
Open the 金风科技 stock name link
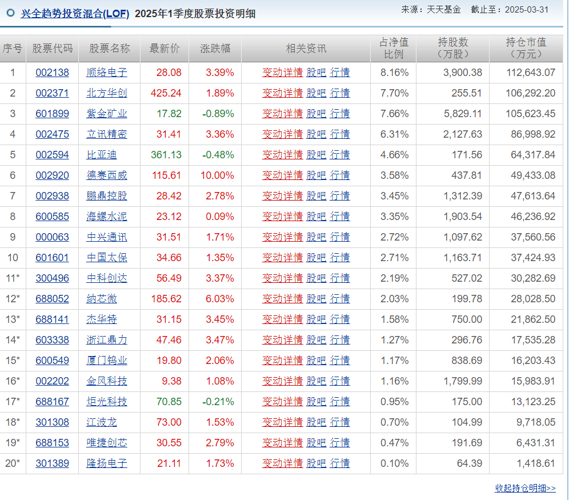pyautogui.click(x=106, y=381)
